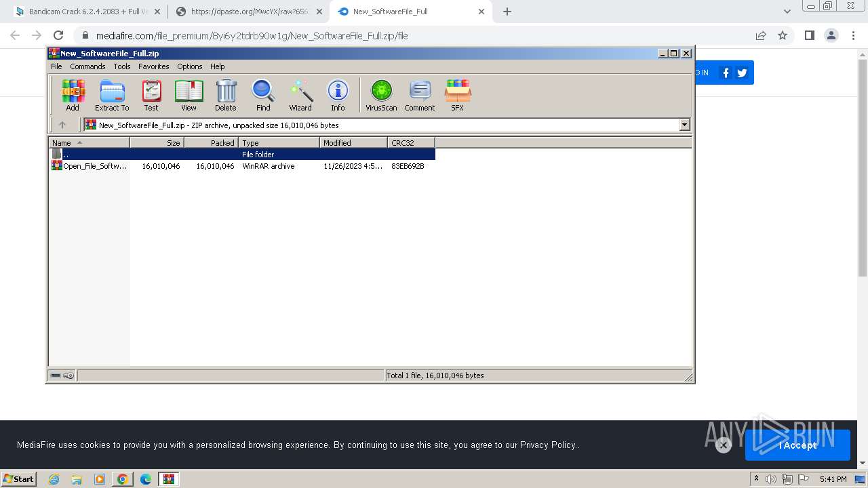This screenshot has height=488, width=868.
Task: Click the 5:41 PM clock
Action: point(833,479)
